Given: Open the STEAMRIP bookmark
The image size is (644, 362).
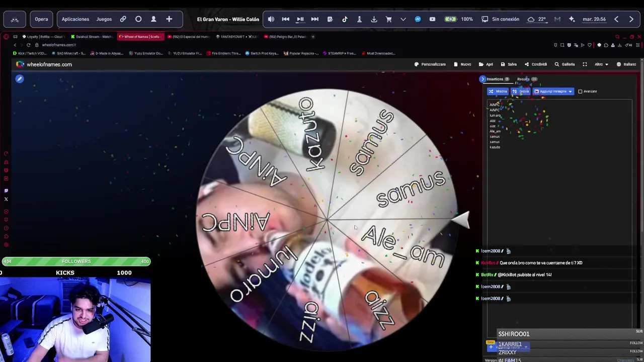Looking at the screenshot, I should [x=339, y=53].
